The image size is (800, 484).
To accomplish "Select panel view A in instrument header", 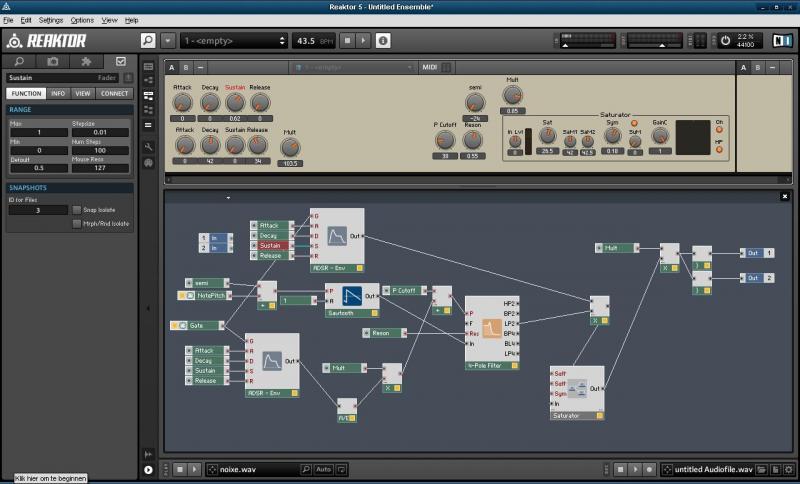I will pos(171,67).
